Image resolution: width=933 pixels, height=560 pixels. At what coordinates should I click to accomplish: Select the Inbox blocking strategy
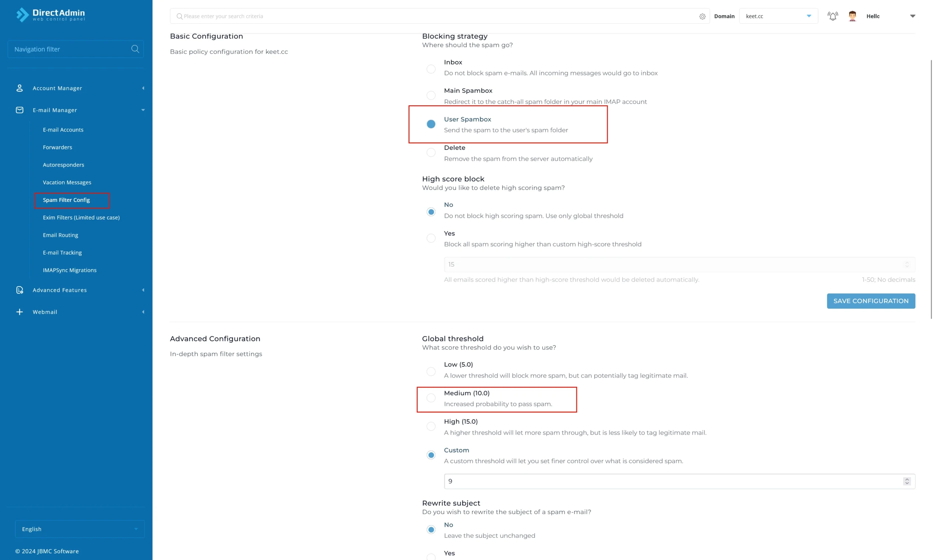(x=431, y=69)
